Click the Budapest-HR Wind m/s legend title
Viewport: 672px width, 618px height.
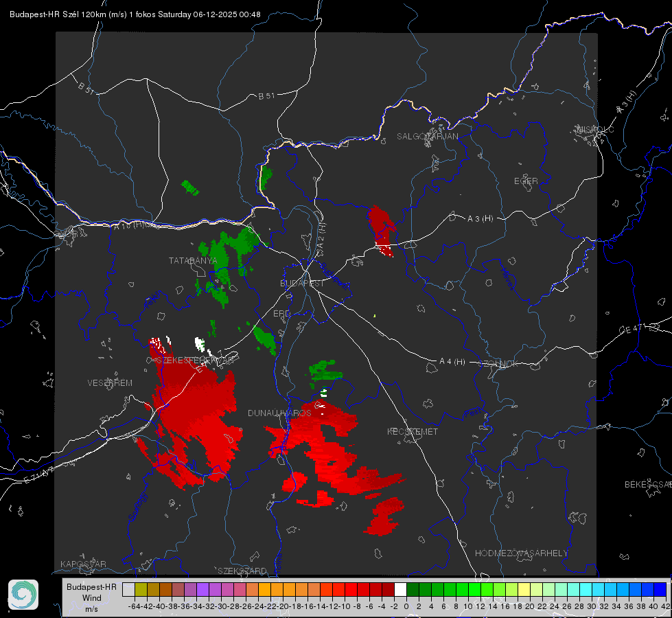pyautogui.click(x=91, y=597)
